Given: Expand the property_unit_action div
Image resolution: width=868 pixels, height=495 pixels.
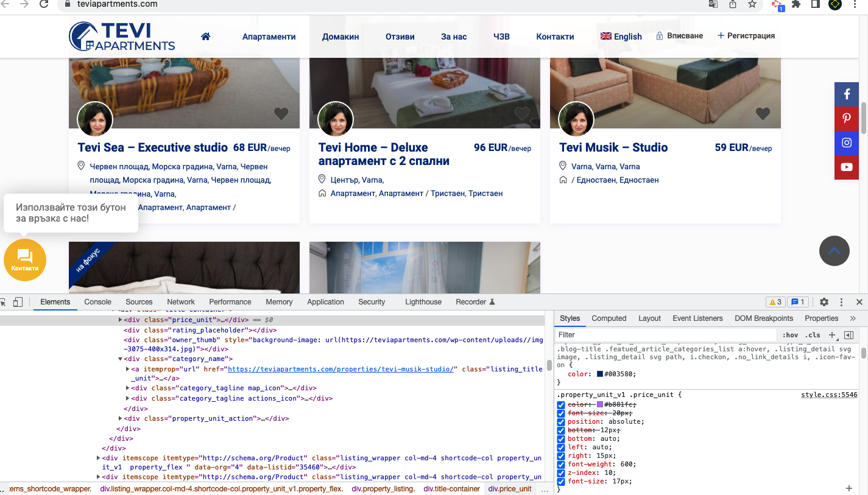Looking at the screenshot, I should click(x=120, y=419).
